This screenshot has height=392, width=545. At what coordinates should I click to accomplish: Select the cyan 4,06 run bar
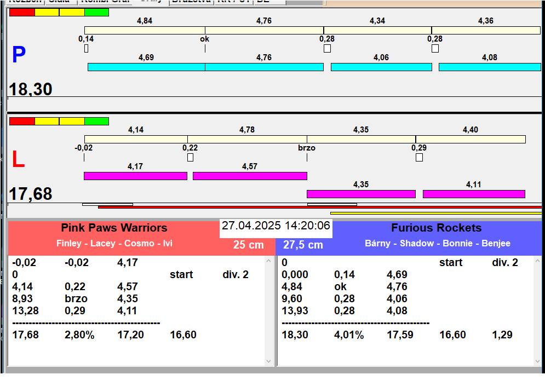point(381,67)
